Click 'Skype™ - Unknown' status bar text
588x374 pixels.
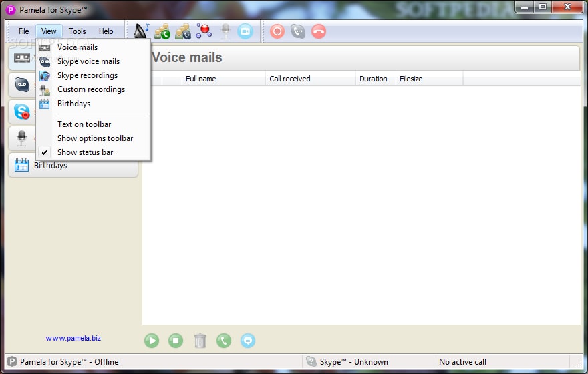[x=353, y=361]
